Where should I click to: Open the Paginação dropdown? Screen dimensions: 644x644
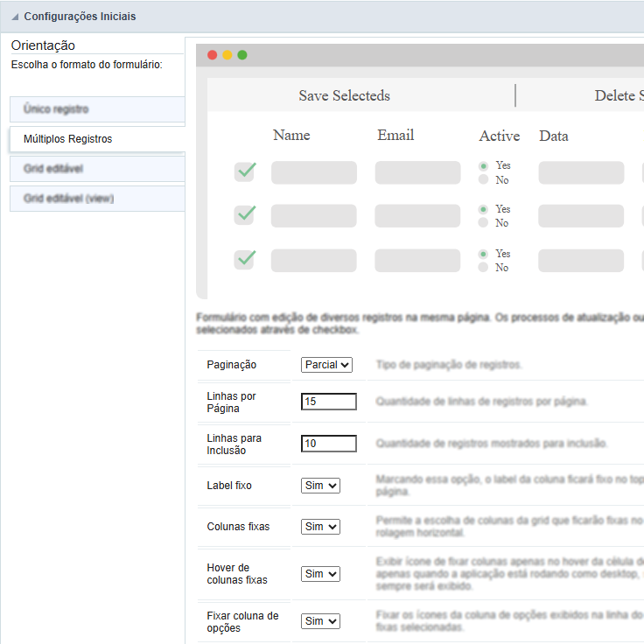point(326,365)
